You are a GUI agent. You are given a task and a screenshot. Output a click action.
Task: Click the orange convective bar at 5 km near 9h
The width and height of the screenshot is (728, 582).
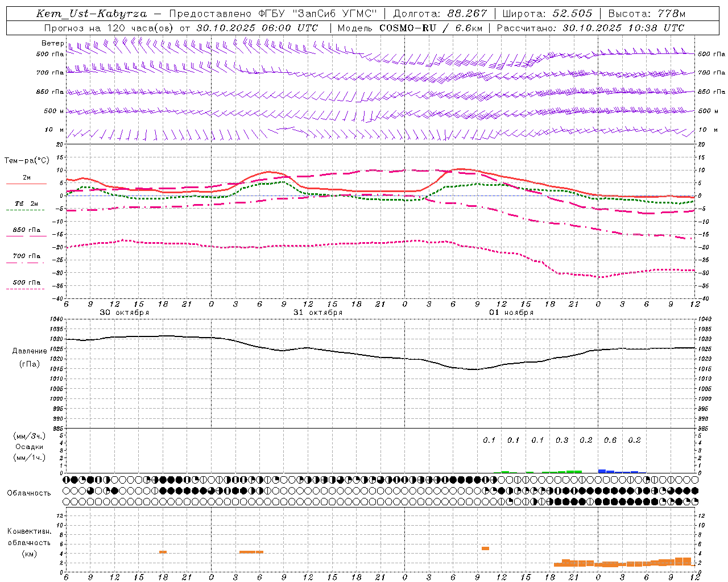point(485,548)
